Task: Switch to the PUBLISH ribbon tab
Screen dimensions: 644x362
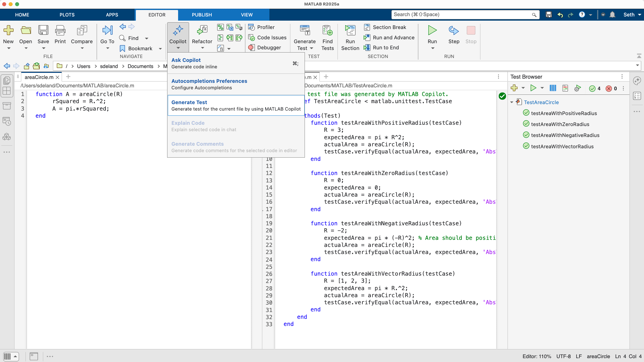Action: point(202,15)
